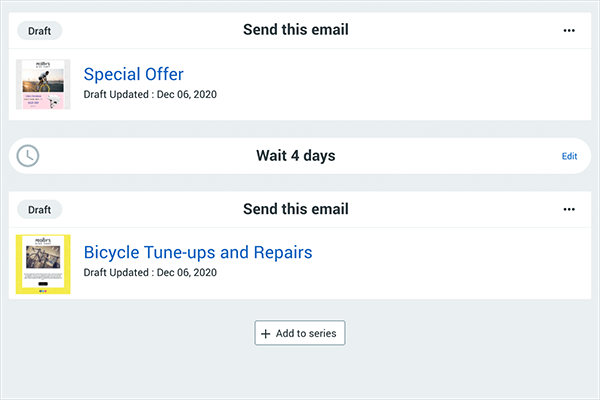Select the Send this email heading above Special Offer
Screen dimensions: 600x400
click(295, 30)
